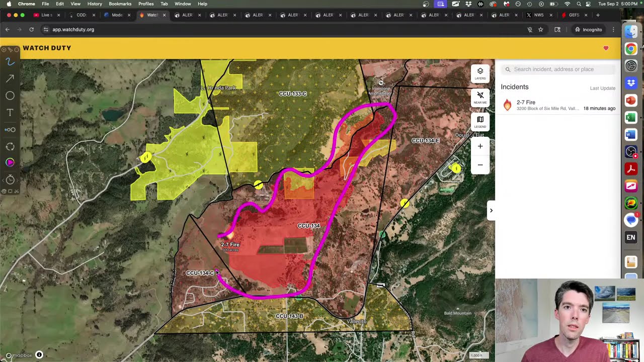
Task: Open the magenta annotation color picker
Action: [x=10, y=162]
